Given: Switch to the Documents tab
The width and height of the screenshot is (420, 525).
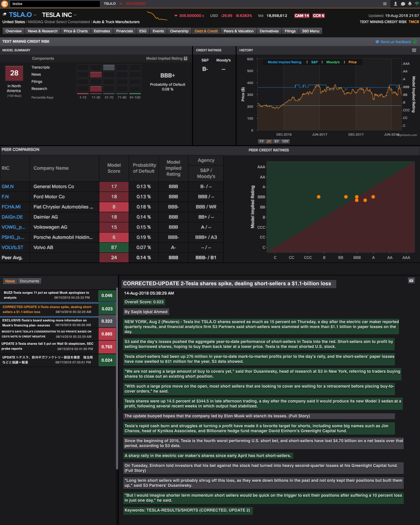Looking at the screenshot, I should coord(29,281).
